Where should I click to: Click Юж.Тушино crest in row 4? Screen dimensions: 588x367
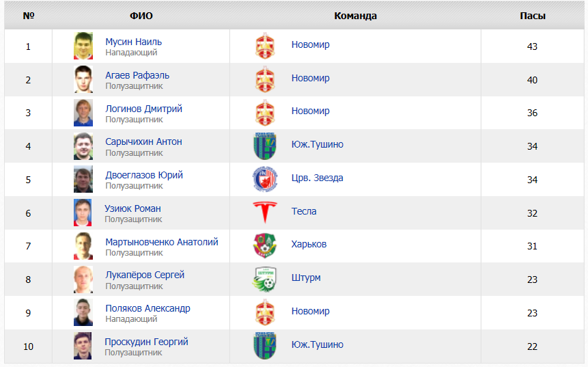[x=265, y=146]
